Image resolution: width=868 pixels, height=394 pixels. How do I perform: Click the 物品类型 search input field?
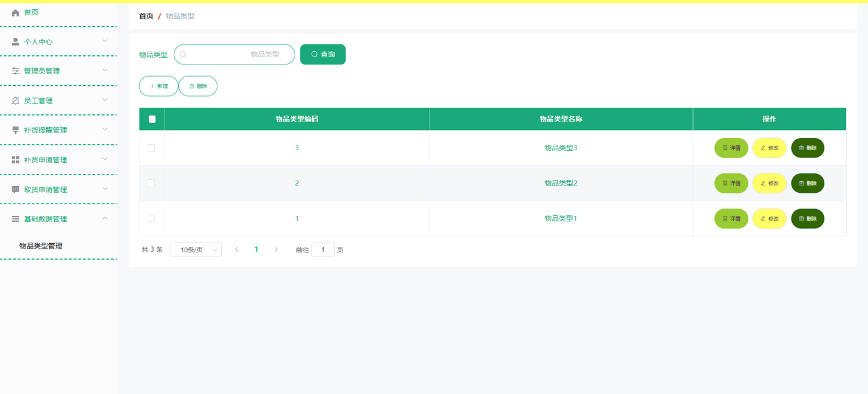click(234, 54)
